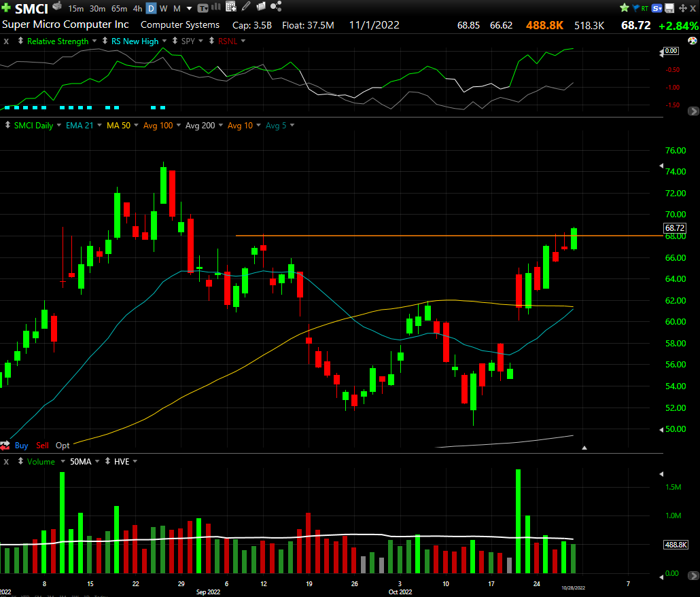
Task: Click the Opt options button
Action: 63,446
